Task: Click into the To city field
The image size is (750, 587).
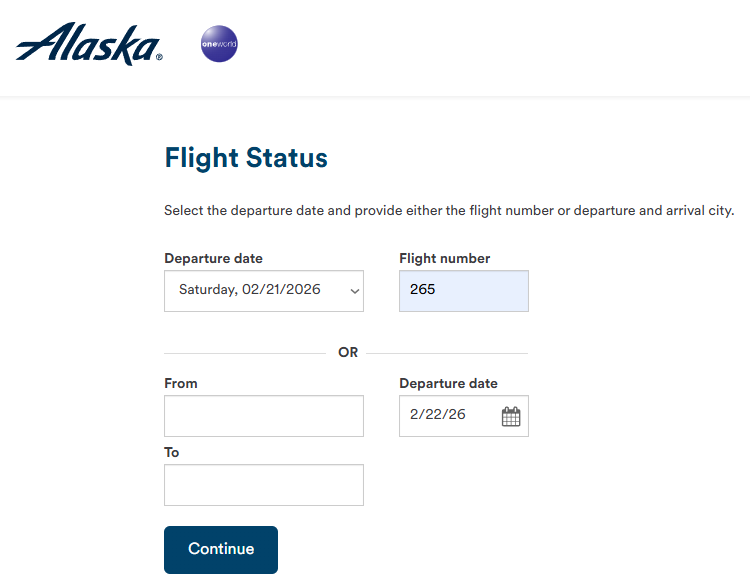Action: pyautogui.click(x=263, y=485)
